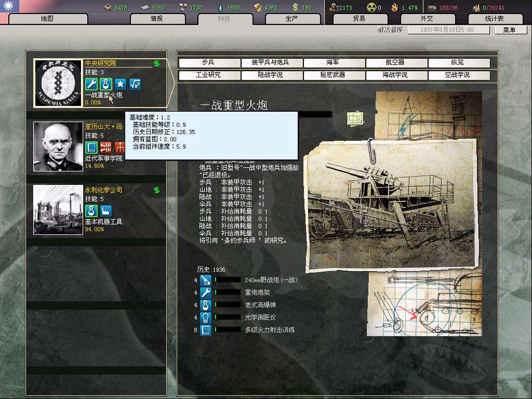The width and height of the screenshot is (532, 399).
Task: Click the yellow blueprint icon near the title
Action: pos(355,118)
